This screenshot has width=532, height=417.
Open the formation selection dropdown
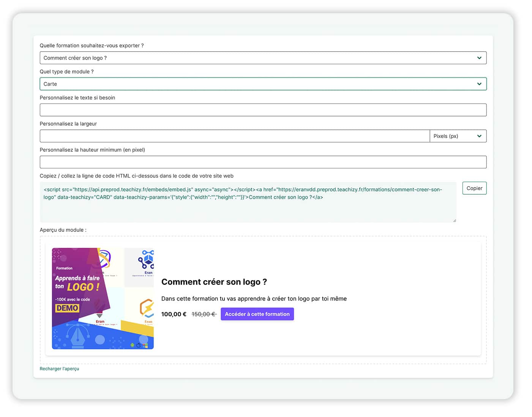point(263,58)
